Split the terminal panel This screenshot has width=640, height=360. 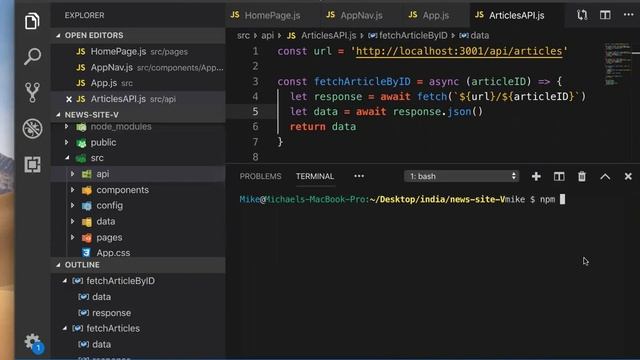[x=559, y=176]
